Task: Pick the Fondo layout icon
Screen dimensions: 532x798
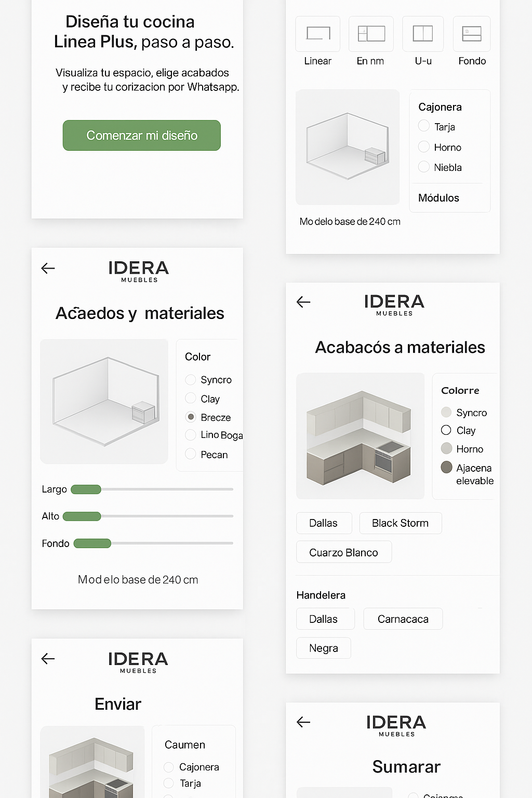Action: (471, 33)
